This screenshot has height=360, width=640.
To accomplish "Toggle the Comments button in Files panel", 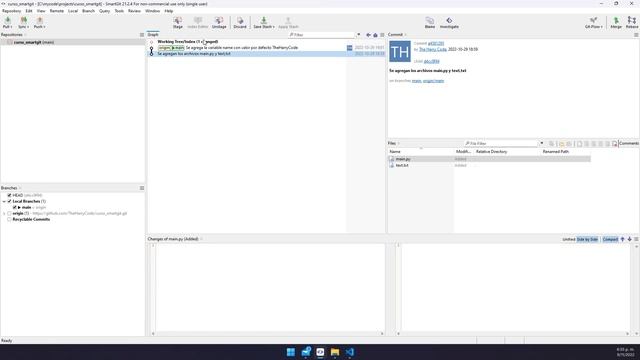I will 629,144.
